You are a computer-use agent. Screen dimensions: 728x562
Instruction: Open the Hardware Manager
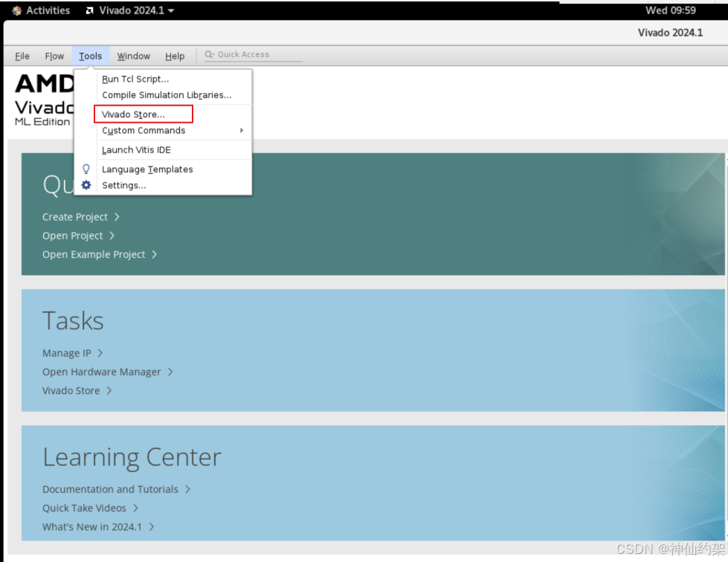101,372
